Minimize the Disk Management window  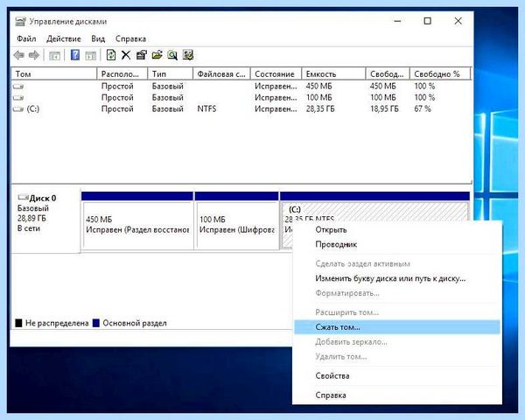pyautogui.click(x=397, y=21)
